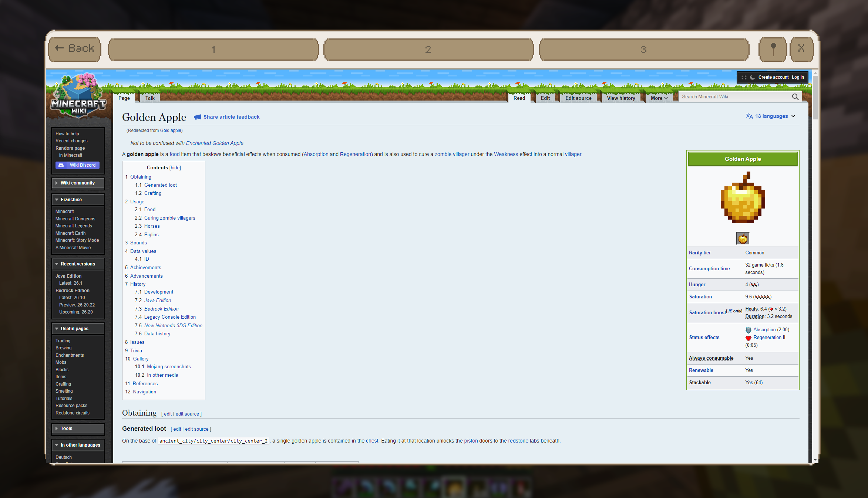Go back using the Back arrow button

coord(74,49)
